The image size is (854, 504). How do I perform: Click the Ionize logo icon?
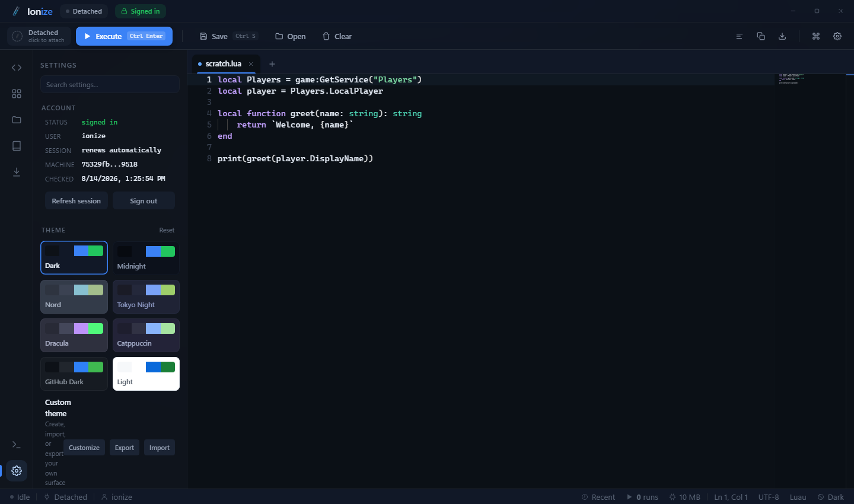coord(16,11)
